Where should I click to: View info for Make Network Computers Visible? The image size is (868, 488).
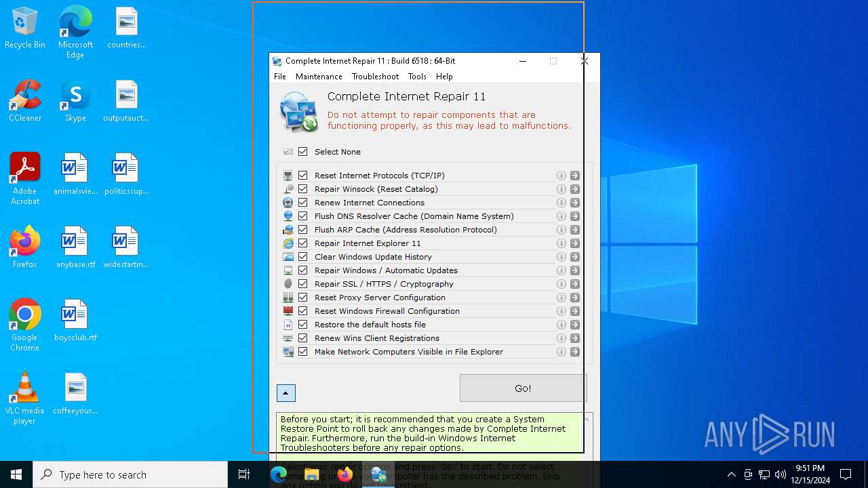coord(561,352)
